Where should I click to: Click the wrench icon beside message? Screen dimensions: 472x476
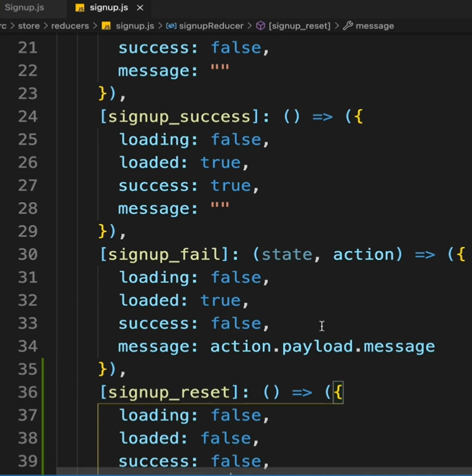tap(348, 26)
